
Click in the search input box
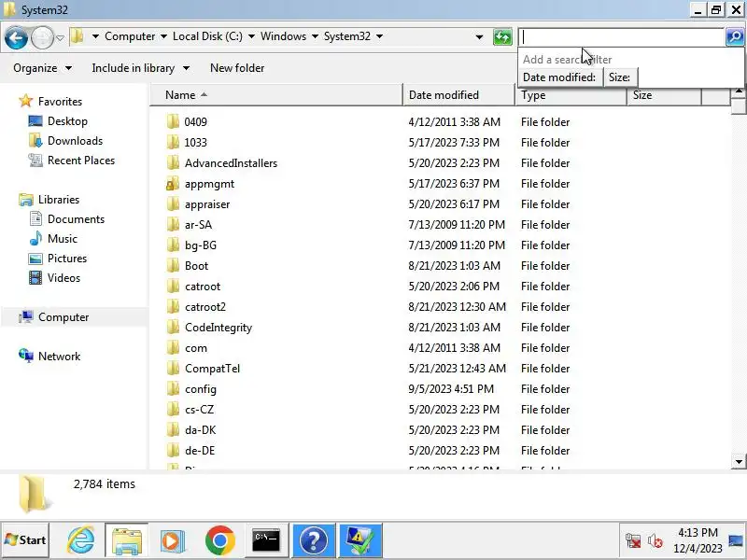(x=622, y=37)
